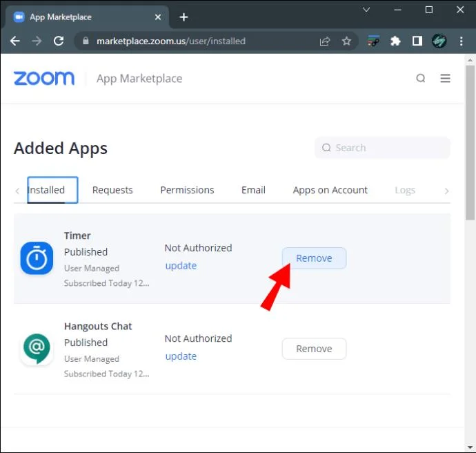The image size is (476, 453).
Task: Click the header search magnifier icon
Action: tap(420, 79)
